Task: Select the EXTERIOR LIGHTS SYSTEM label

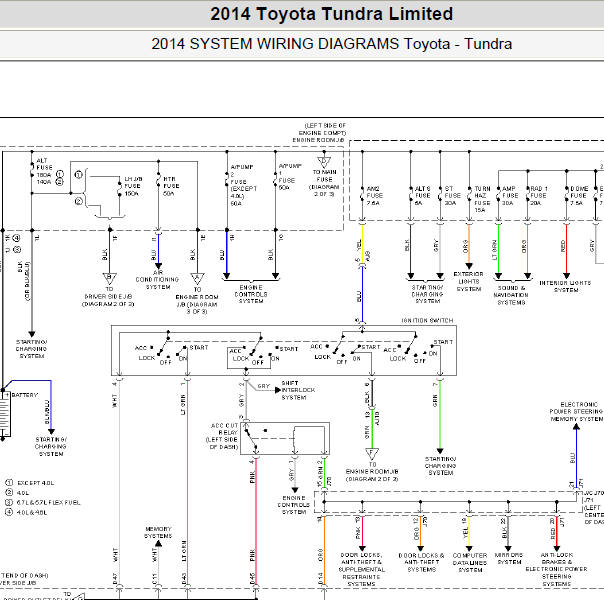Action: coord(468,282)
